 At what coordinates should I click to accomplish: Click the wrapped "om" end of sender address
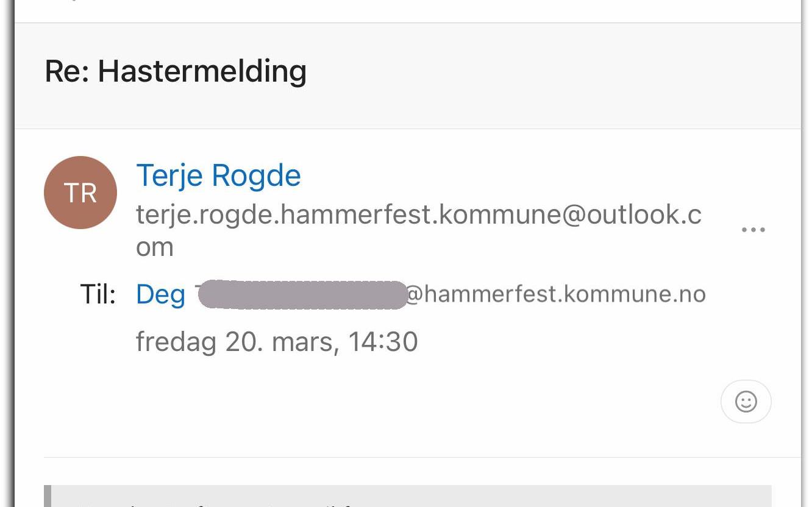click(x=155, y=247)
